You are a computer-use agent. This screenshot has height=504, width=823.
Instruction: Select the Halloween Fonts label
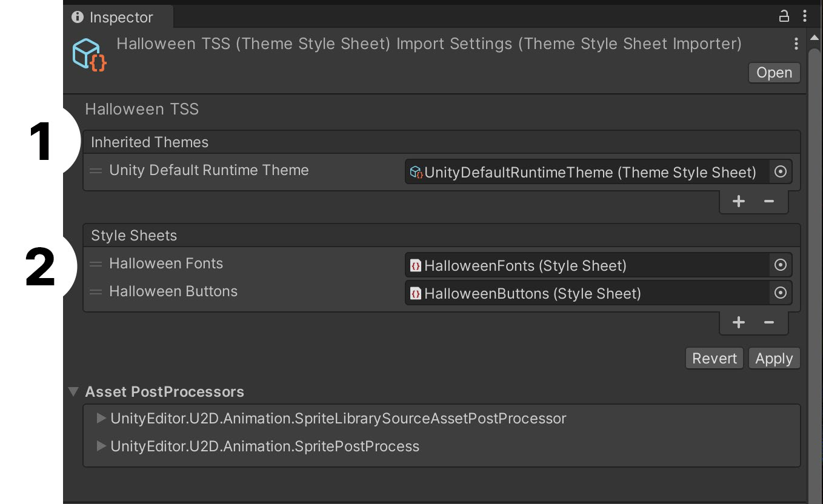pyautogui.click(x=166, y=264)
